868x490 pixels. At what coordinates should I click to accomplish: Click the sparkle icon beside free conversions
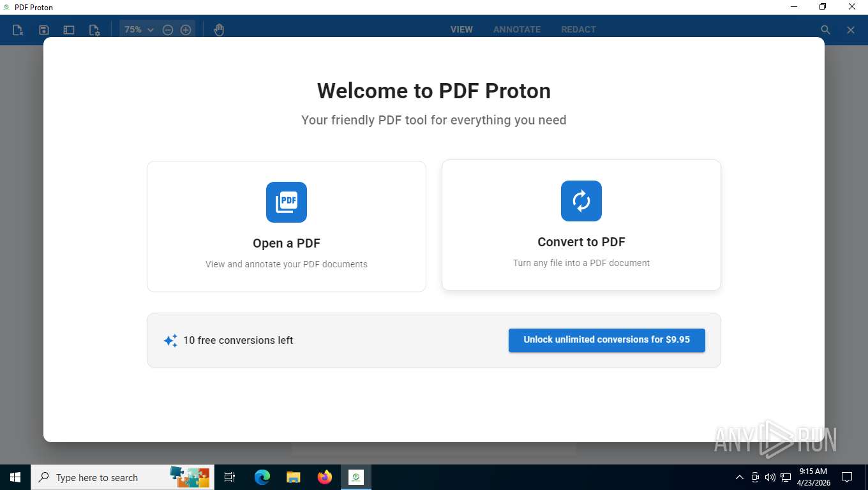[x=170, y=341]
